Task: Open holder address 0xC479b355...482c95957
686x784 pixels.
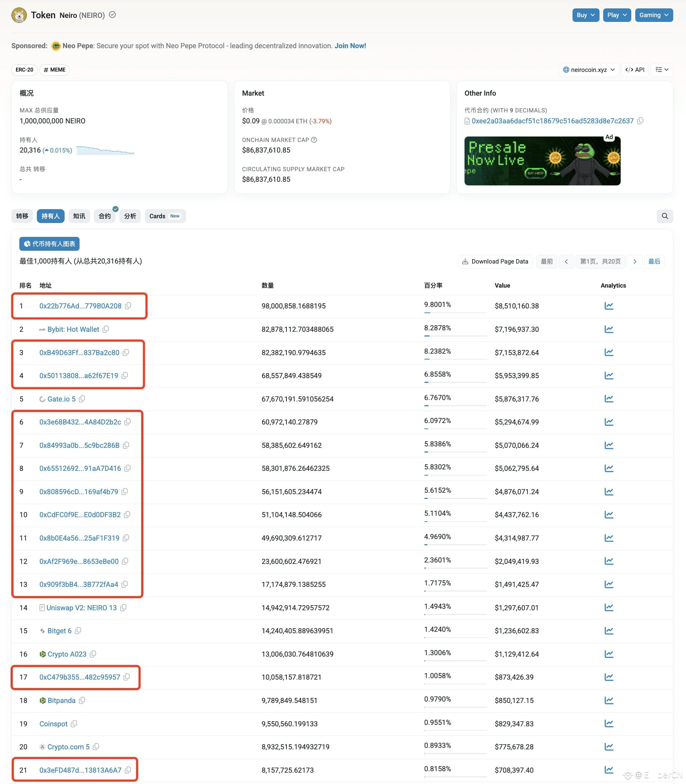Action: point(80,677)
